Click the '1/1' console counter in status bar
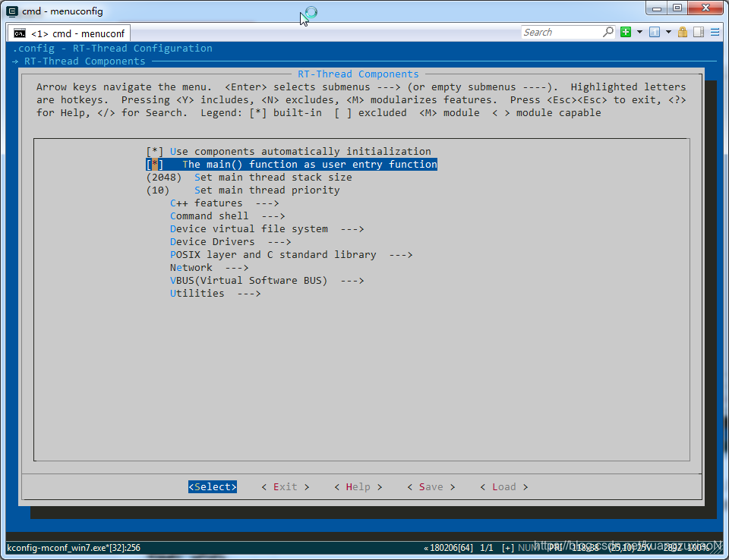Screen dimensions: 729x560 [486, 547]
